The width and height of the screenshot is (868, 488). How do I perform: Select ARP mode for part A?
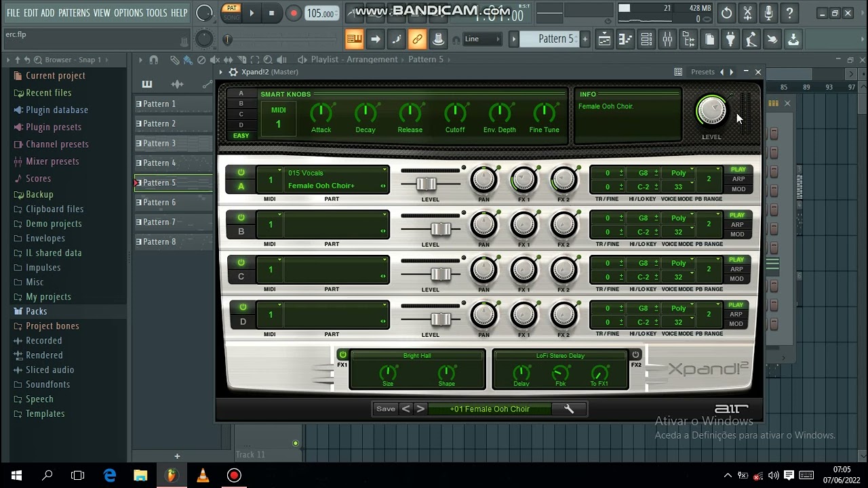pyautogui.click(x=738, y=179)
